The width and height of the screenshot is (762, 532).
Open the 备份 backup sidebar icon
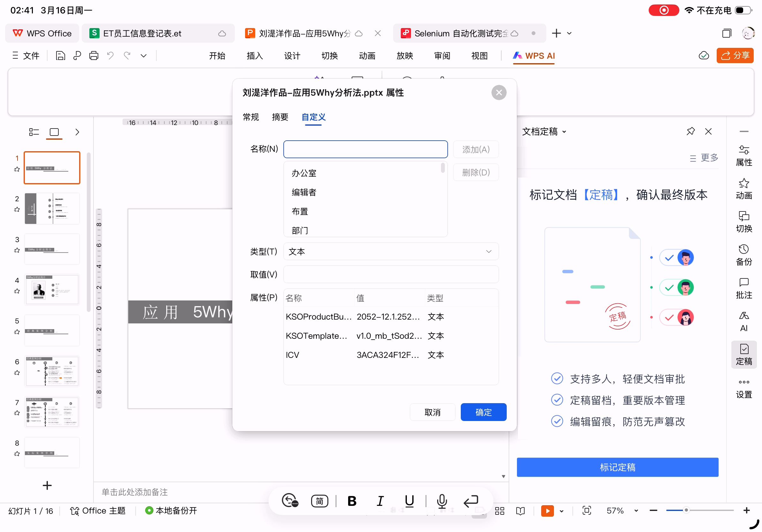tap(743, 255)
